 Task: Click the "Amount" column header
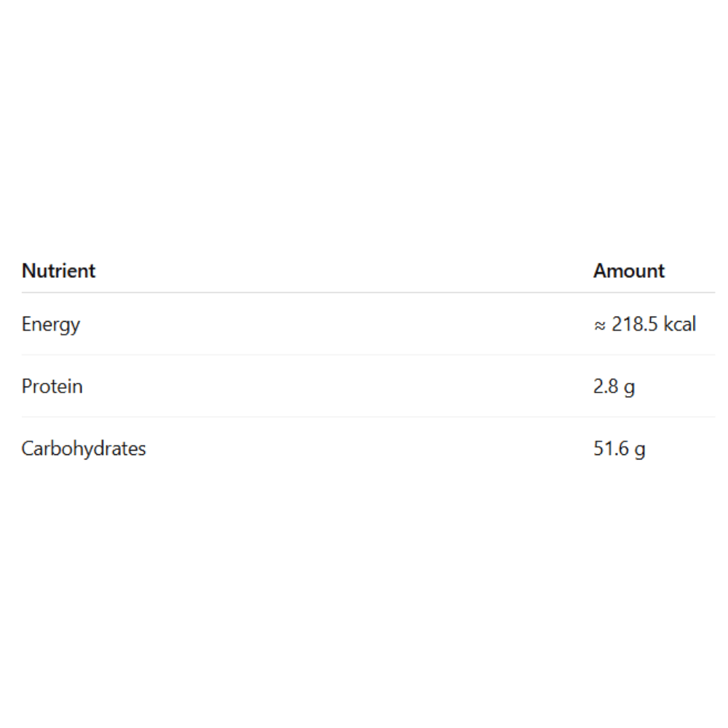pyautogui.click(x=628, y=271)
